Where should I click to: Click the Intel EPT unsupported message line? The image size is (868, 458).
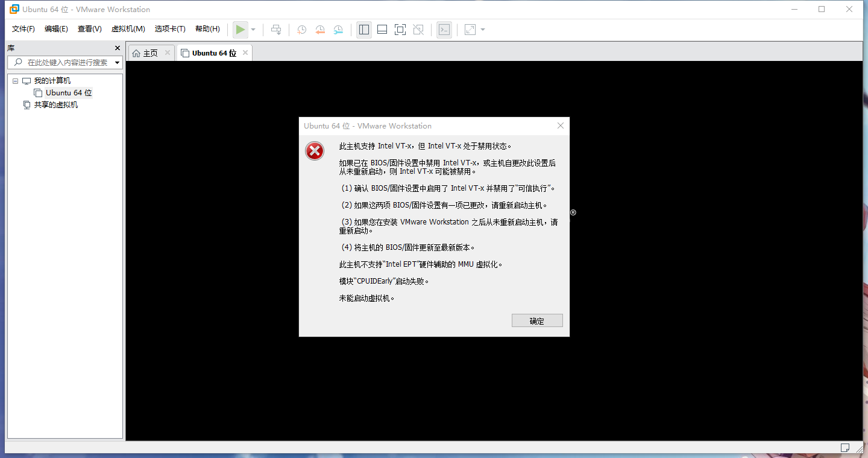pos(421,264)
